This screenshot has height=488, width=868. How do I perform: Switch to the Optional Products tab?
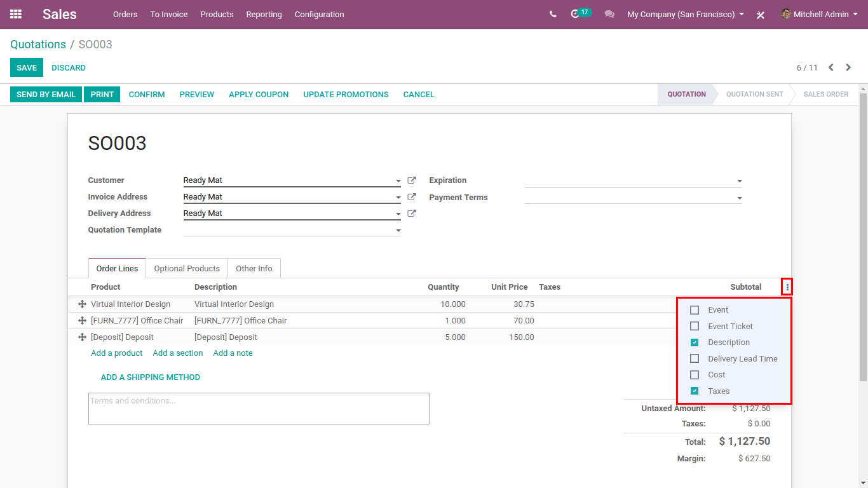[x=187, y=268]
